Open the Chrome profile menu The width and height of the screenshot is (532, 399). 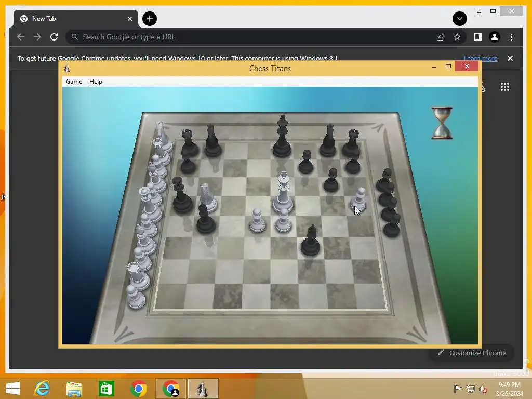point(495,37)
